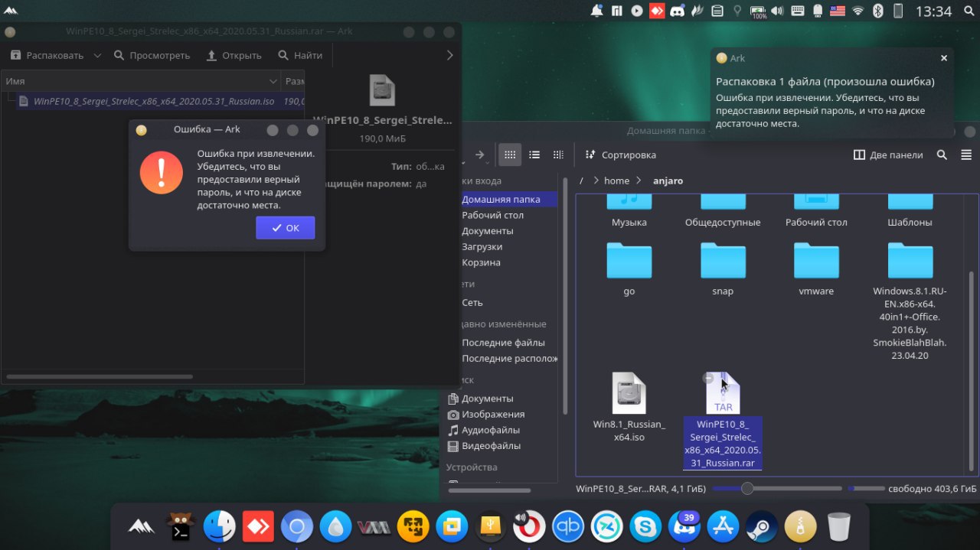The width and height of the screenshot is (980, 550).
Task: Open the notifications bell in tray
Action: (x=597, y=11)
